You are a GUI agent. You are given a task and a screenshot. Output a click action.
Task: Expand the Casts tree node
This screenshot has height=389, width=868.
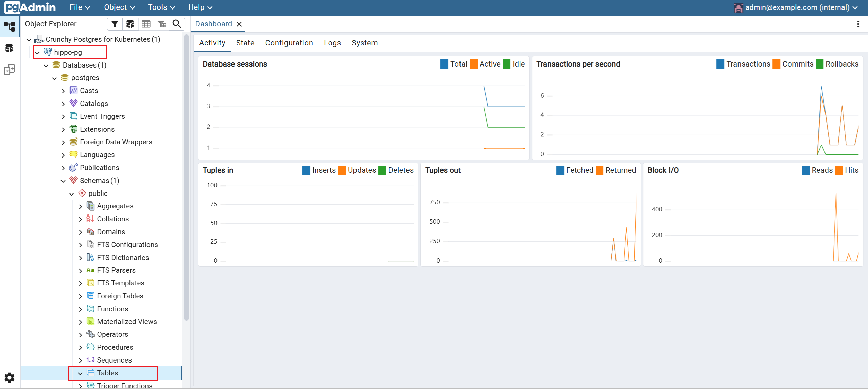[63, 91]
